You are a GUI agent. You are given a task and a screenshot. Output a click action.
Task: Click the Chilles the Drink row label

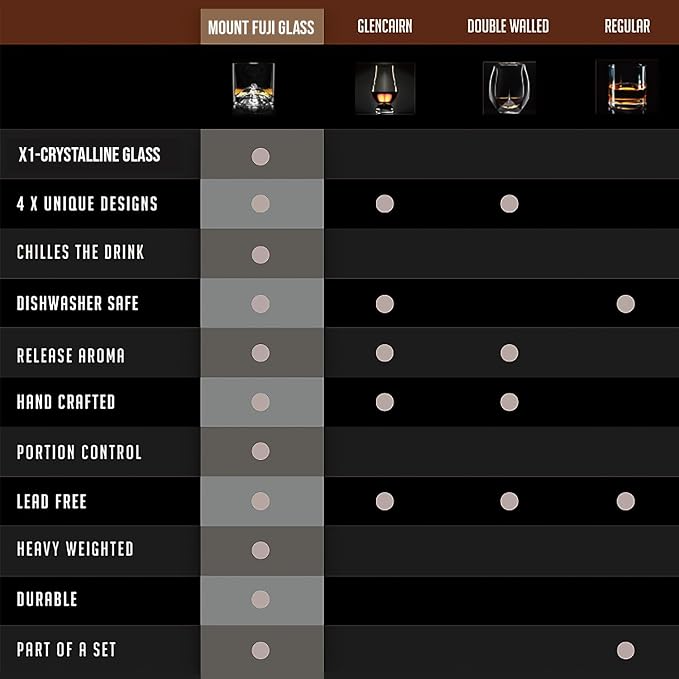pyautogui.click(x=80, y=252)
